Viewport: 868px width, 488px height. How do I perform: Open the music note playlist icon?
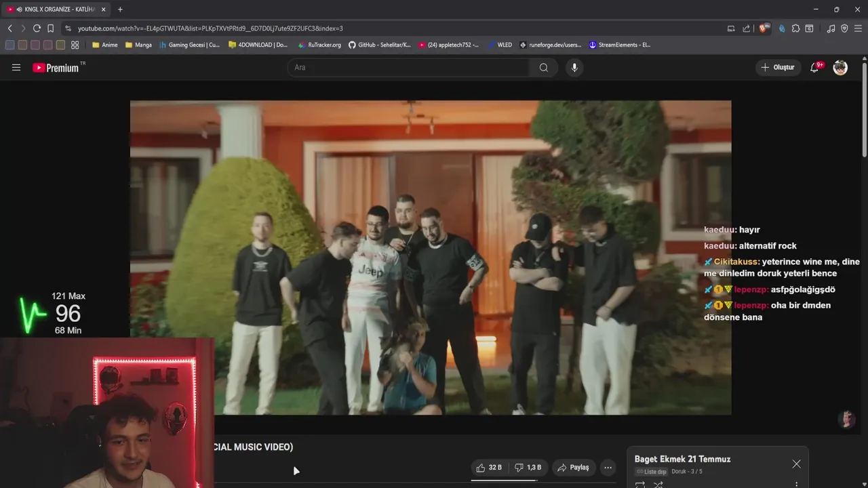[831, 28]
